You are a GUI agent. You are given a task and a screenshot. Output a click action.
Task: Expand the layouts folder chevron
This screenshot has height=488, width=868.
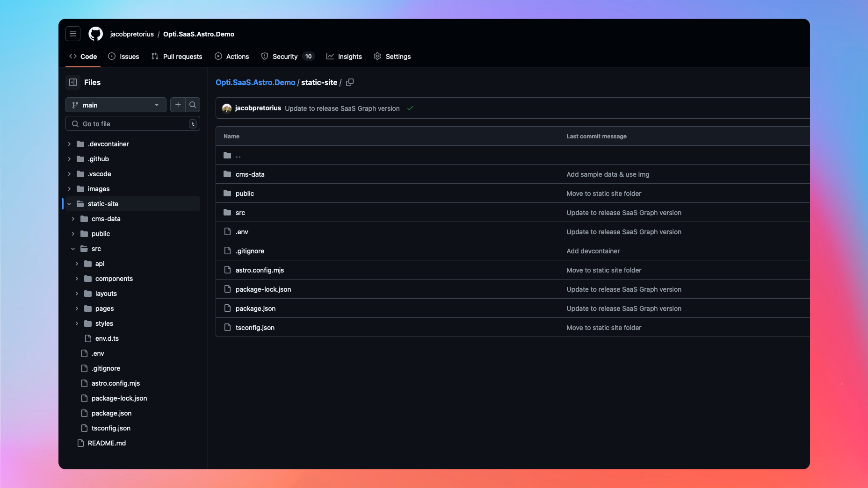click(x=77, y=294)
